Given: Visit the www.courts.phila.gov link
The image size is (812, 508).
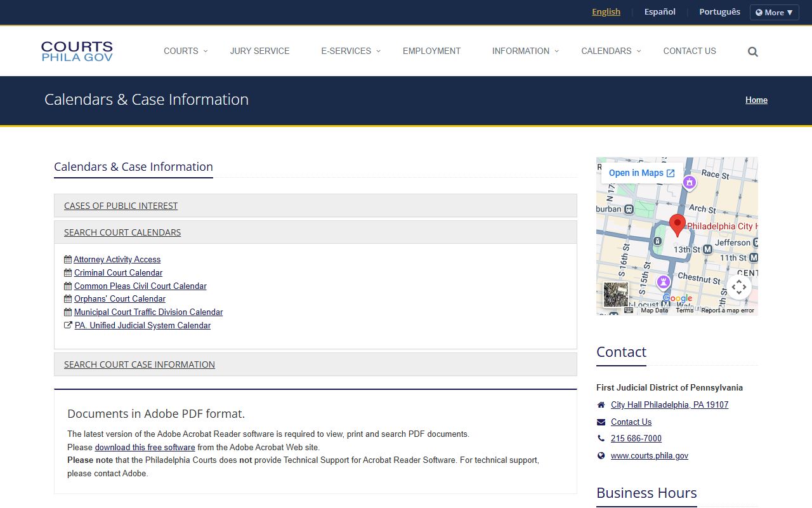Looking at the screenshot, I should pos(650,456).
